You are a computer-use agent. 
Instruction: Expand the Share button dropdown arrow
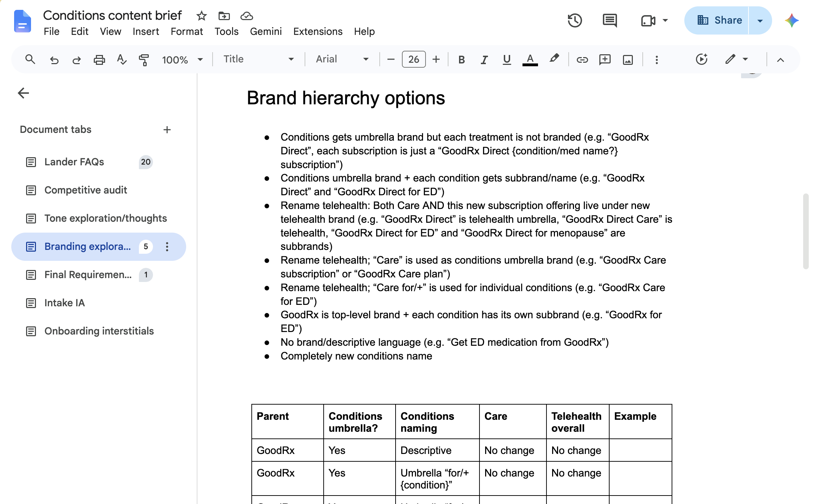(760, 20)
